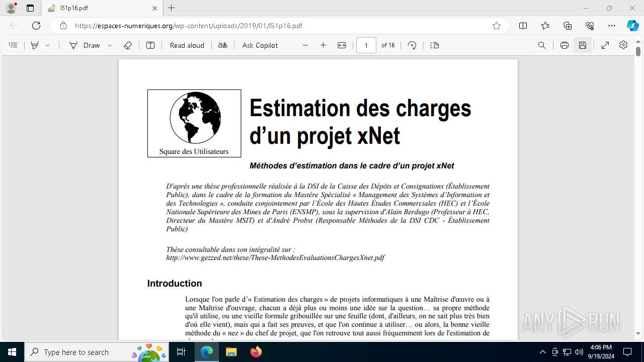Expand the Highlight color dropdown
This screenshot has height=362, width=644.
coord(48,45)
